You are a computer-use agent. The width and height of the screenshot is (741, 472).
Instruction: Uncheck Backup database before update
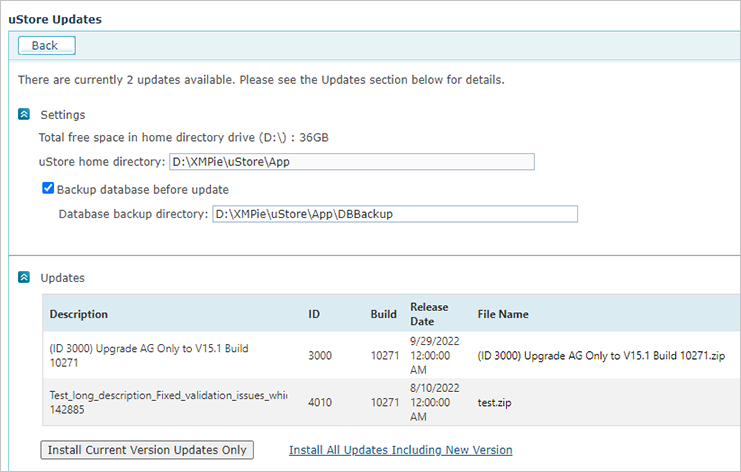[48, 188]
